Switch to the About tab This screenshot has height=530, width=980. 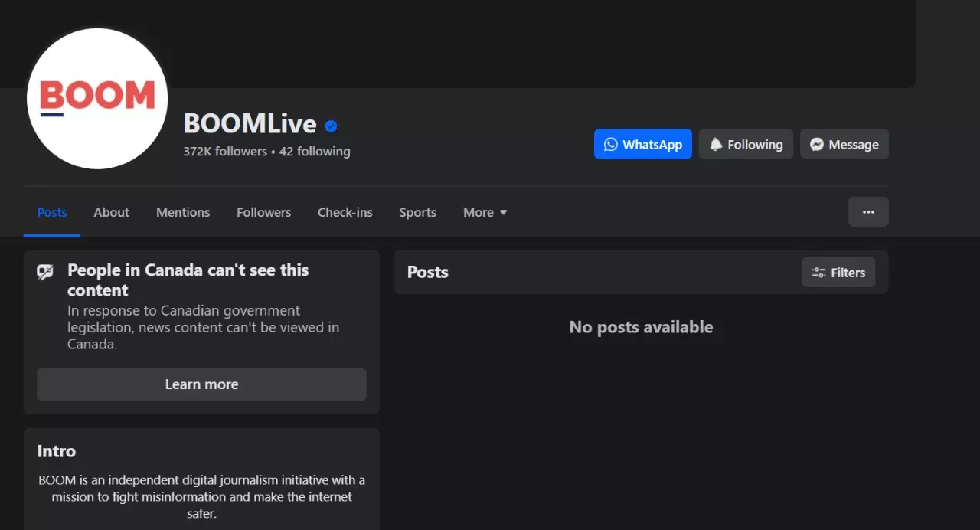pos(111,212)
